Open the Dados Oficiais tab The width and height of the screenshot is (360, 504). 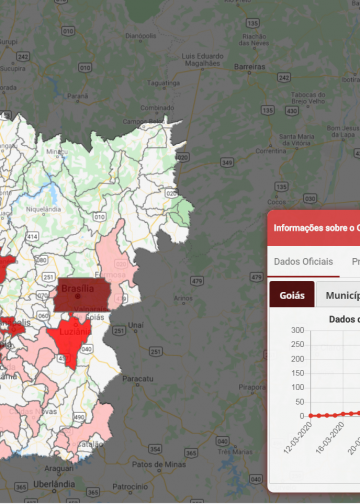(x=303, y=261)
